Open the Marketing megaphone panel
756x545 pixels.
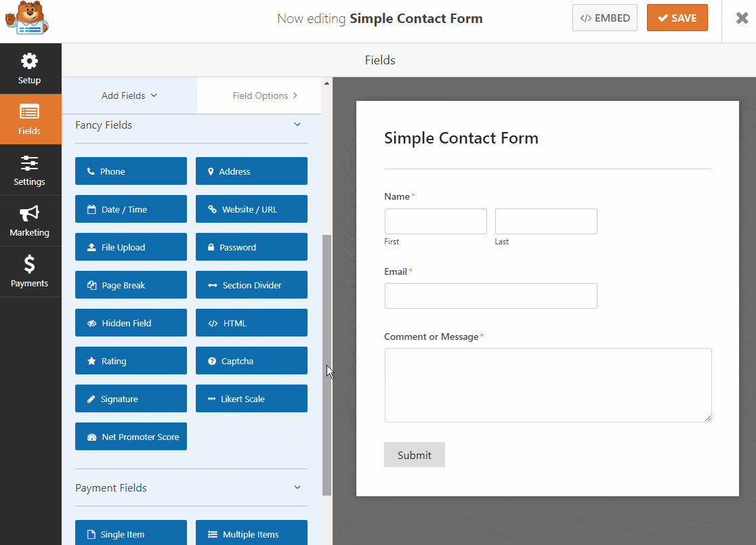pos(30,221)
